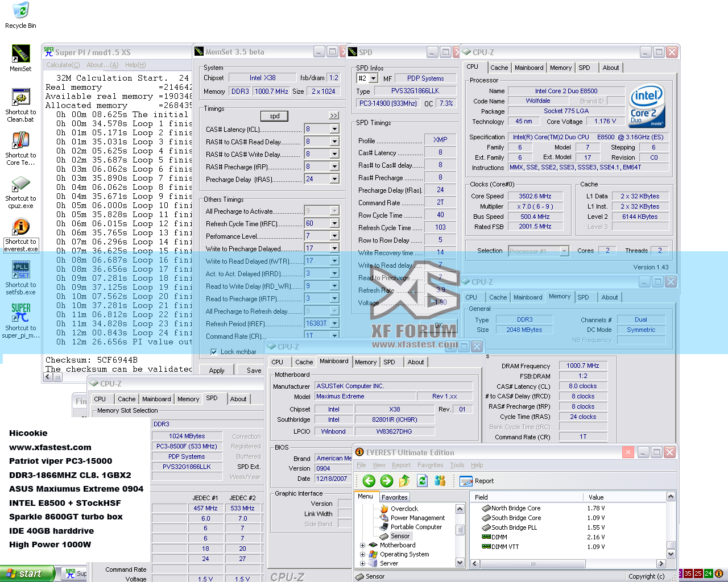Click EVEREST up-folder toolbar icon
This screenshot has height=582, width=728.
pyautogui.click(x=404, y=481)
